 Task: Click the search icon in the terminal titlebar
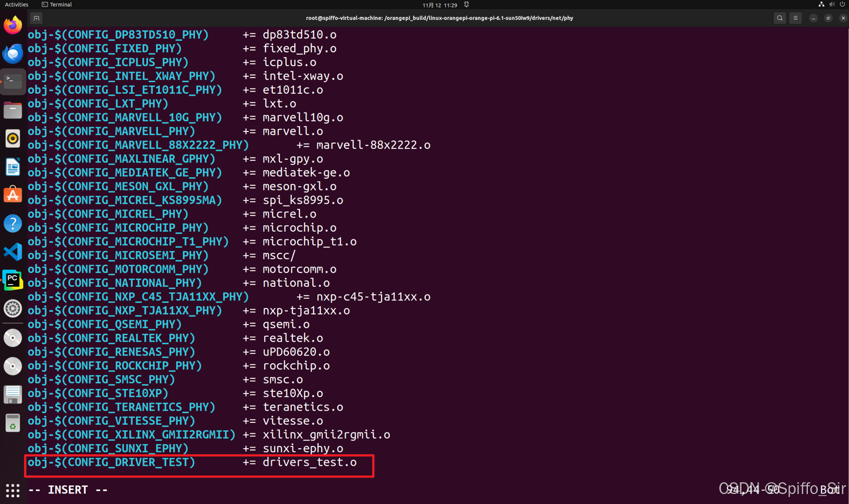pos(779,18)
